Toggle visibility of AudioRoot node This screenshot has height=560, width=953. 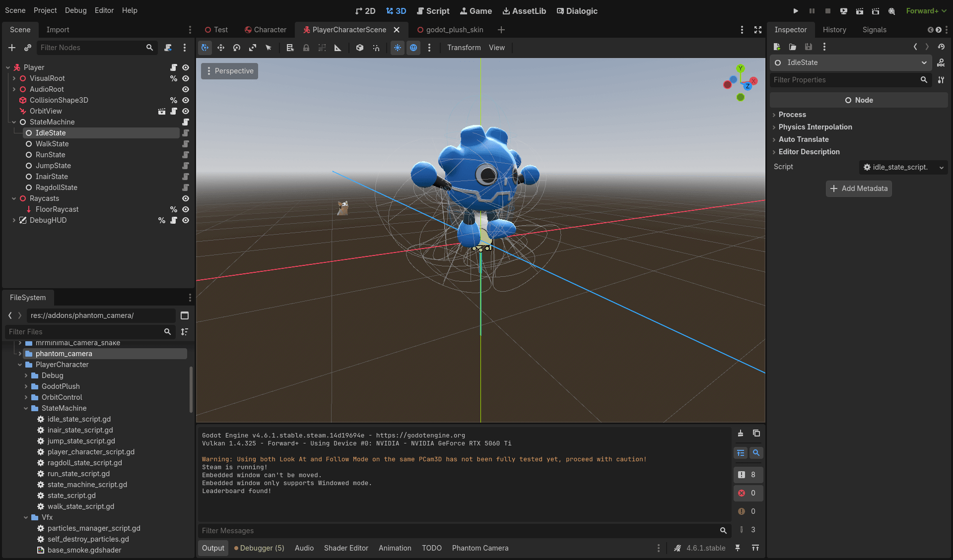click(x=186, y=89)
